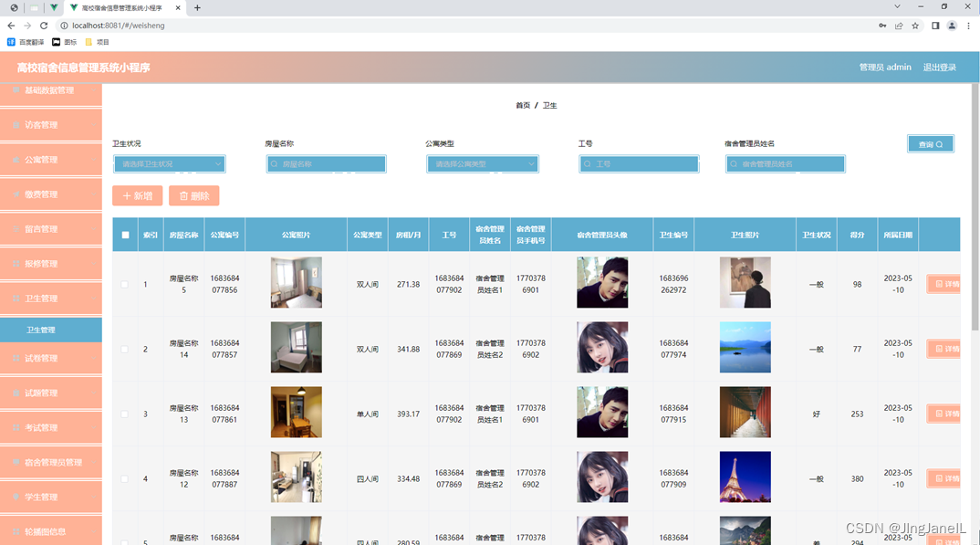Click 退出登录 to log out

click(x=939, y=68)
